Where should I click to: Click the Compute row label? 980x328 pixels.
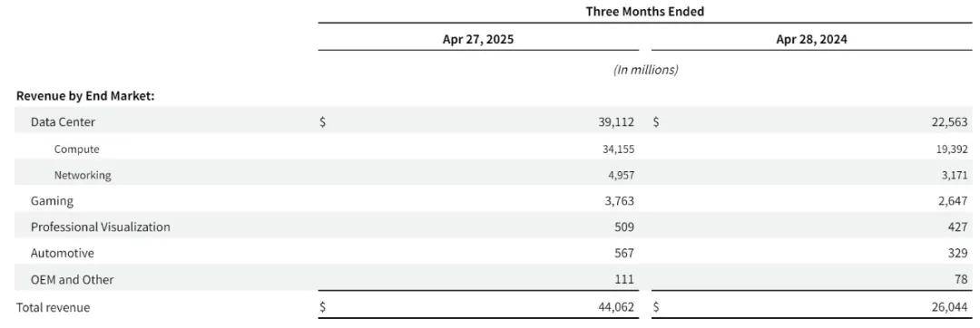click(x=77, y=149)
